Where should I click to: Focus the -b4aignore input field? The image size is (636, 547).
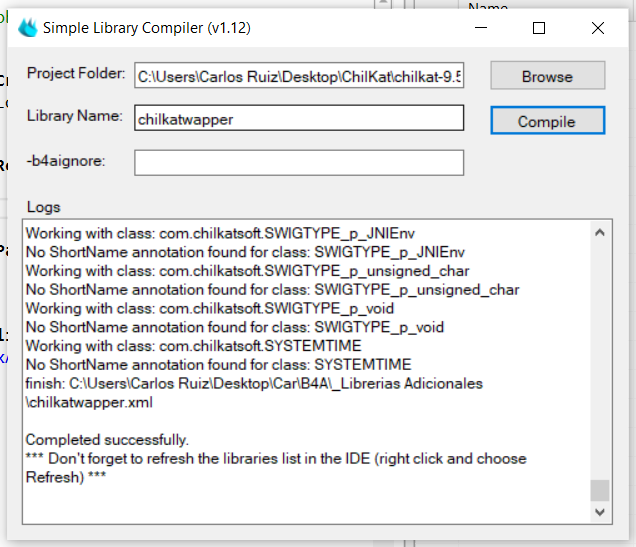pyautogui.click(x=299, y=163)
